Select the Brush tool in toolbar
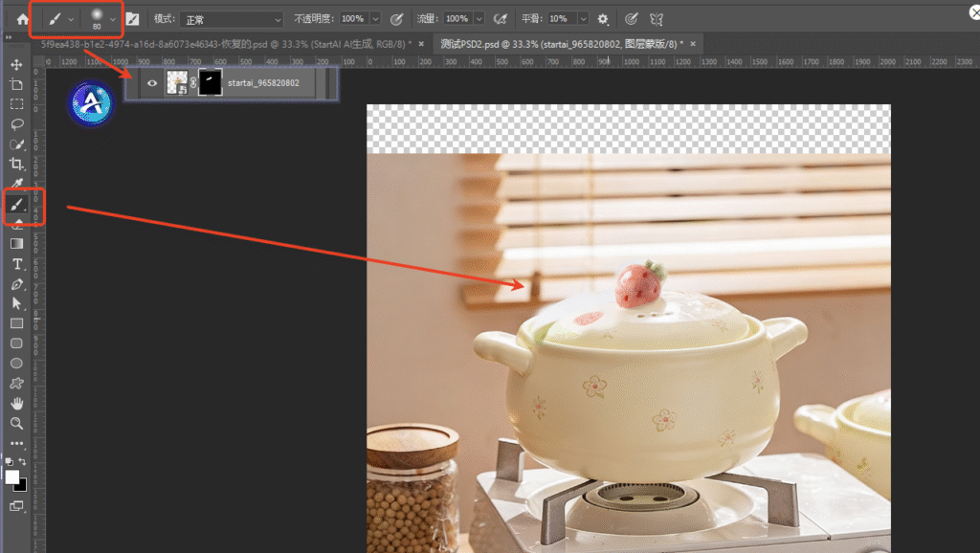This screenshot has width=980, height=553. coord(16,205)
